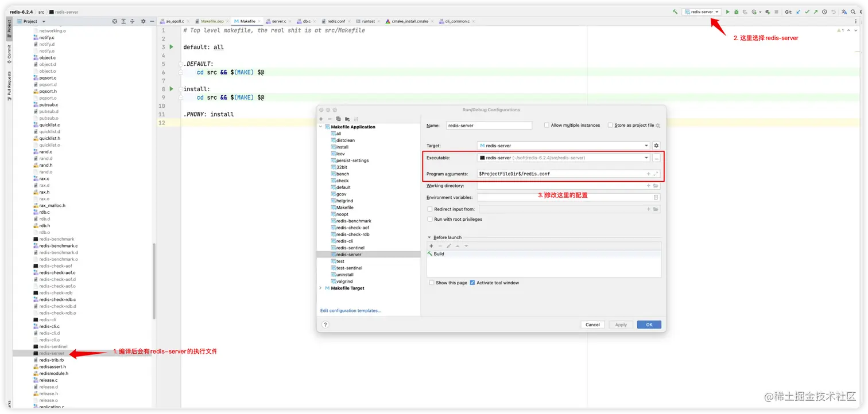The width and height of the screenshot is (868, 414).
Task: Click the Cancel button
Action: [x=592, y=325]
